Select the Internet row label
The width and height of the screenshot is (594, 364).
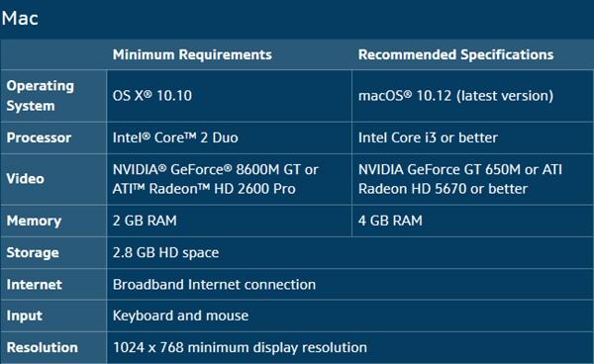click(34, 285)
